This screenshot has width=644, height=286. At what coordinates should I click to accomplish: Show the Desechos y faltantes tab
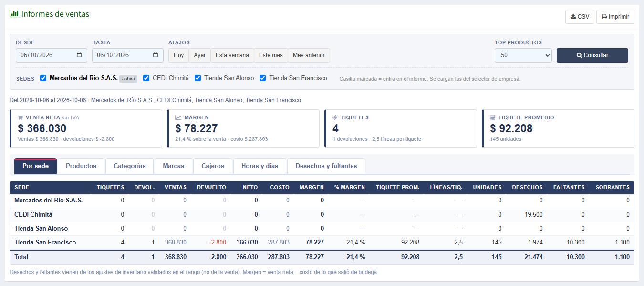(x=326, y=166)
